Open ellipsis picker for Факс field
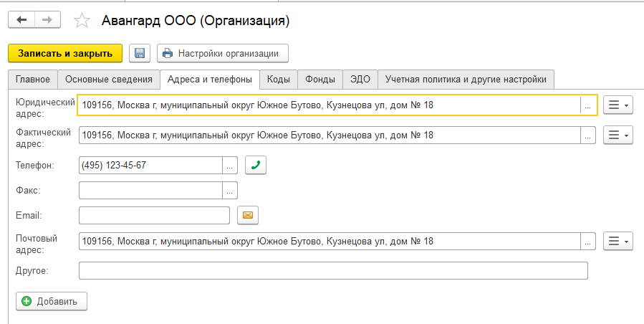 230,190
